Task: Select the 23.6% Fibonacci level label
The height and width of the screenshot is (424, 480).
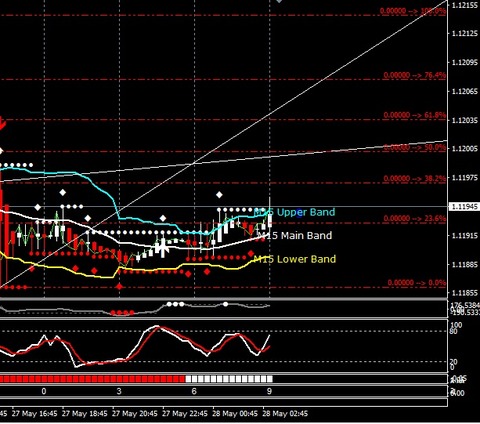Action: (414, 218)
